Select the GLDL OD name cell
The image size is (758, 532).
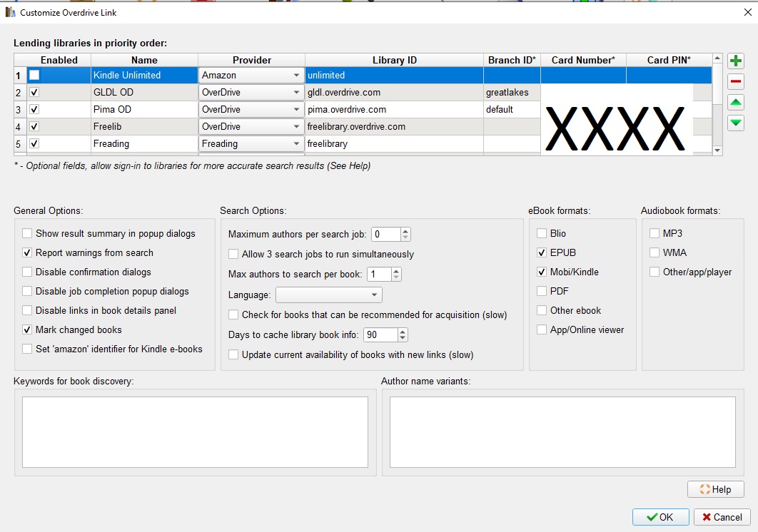145,92
